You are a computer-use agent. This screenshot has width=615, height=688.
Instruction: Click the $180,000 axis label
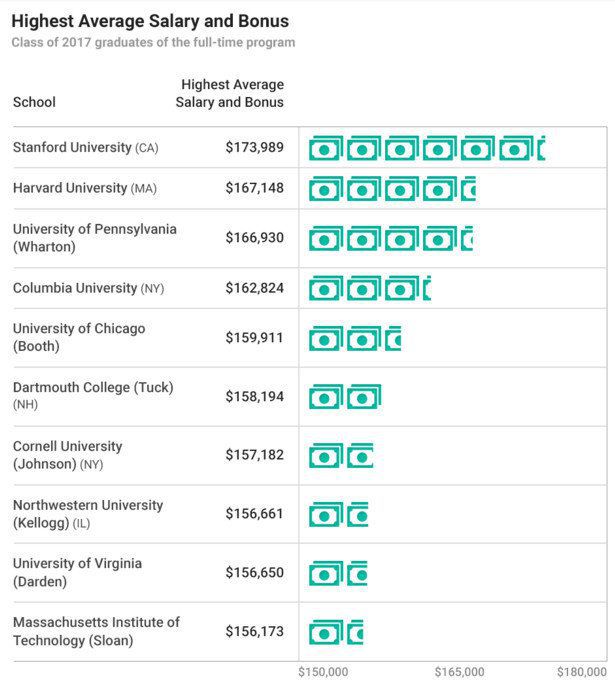coord(582,672)
